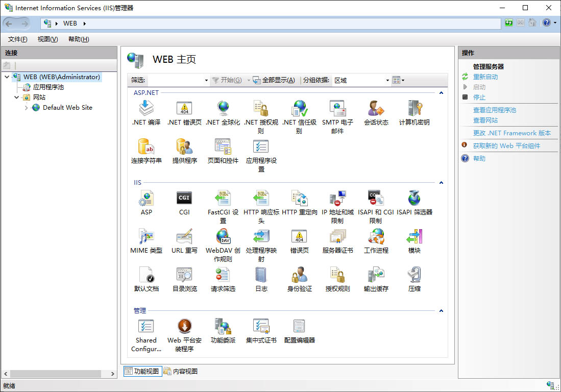Open IP 地址和域限制 feature
The height and width of the screenshot is (392, 561).
click(x=337, y=207)
